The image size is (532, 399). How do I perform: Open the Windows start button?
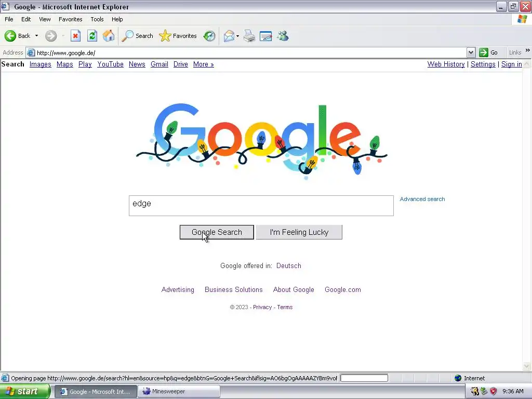click(x=24, y=392)
